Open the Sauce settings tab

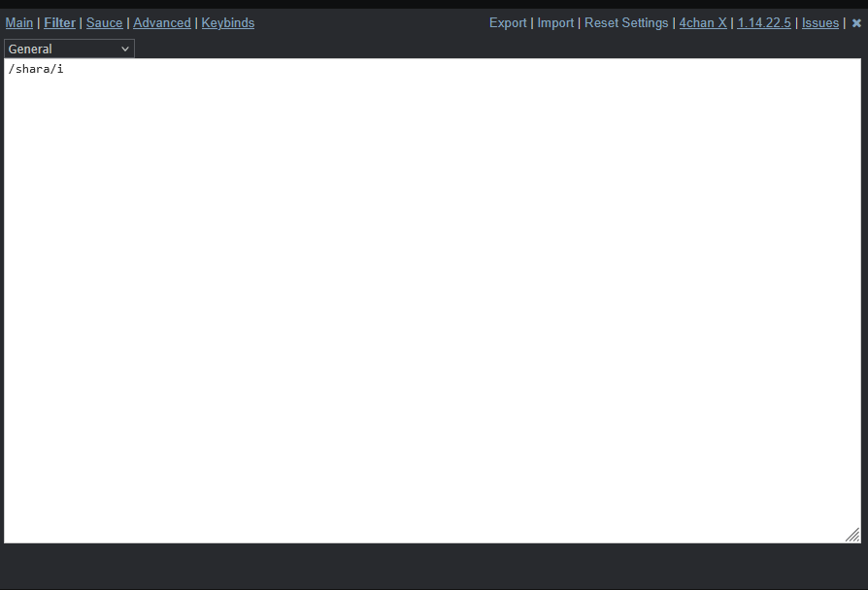[x=104, y=22]
